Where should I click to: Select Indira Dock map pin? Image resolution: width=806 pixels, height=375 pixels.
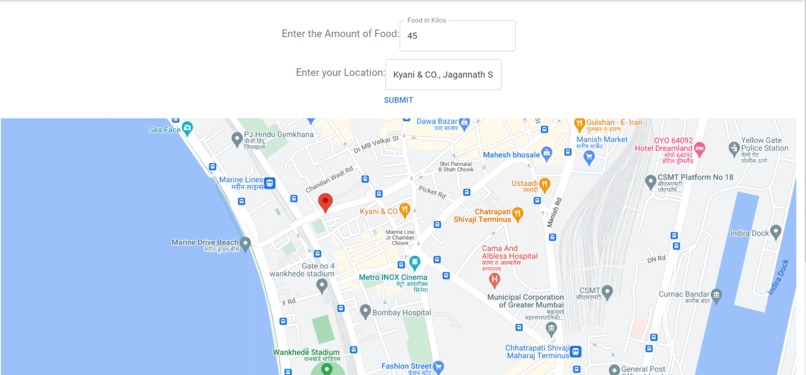(x=776, y=231)
